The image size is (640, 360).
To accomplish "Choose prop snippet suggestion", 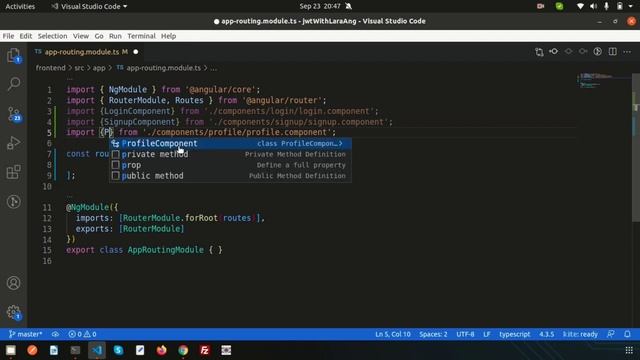I will 230,165.
